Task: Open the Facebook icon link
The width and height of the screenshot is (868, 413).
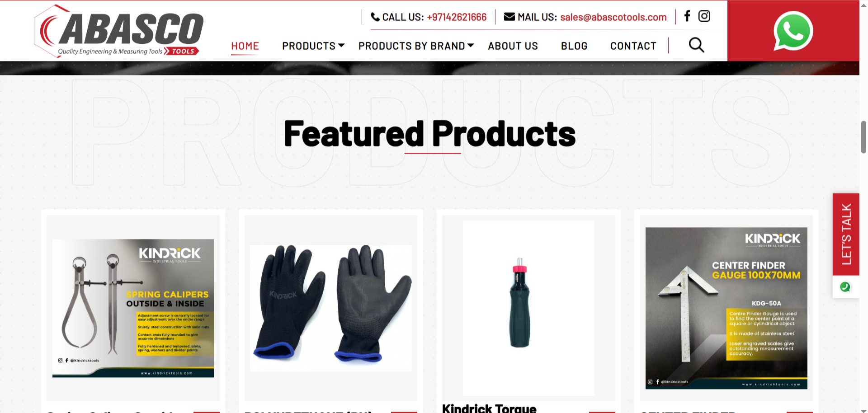Action: tap(687, 16)
